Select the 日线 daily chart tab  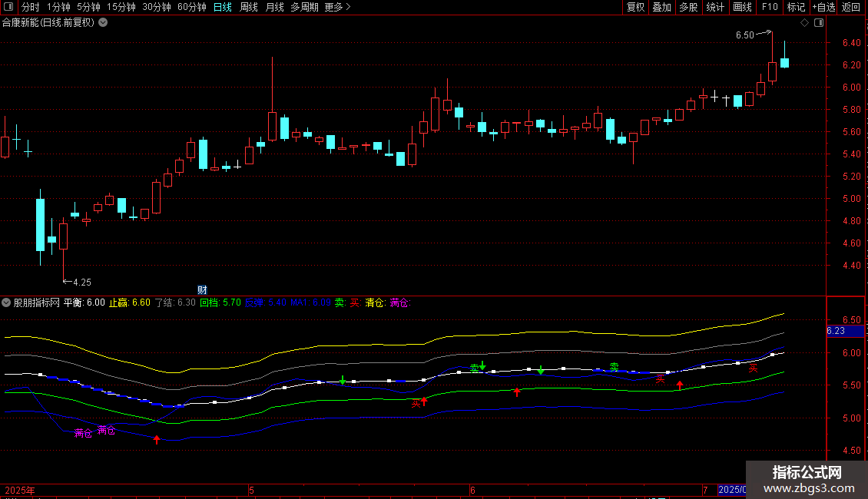click(x=223, y=7)
